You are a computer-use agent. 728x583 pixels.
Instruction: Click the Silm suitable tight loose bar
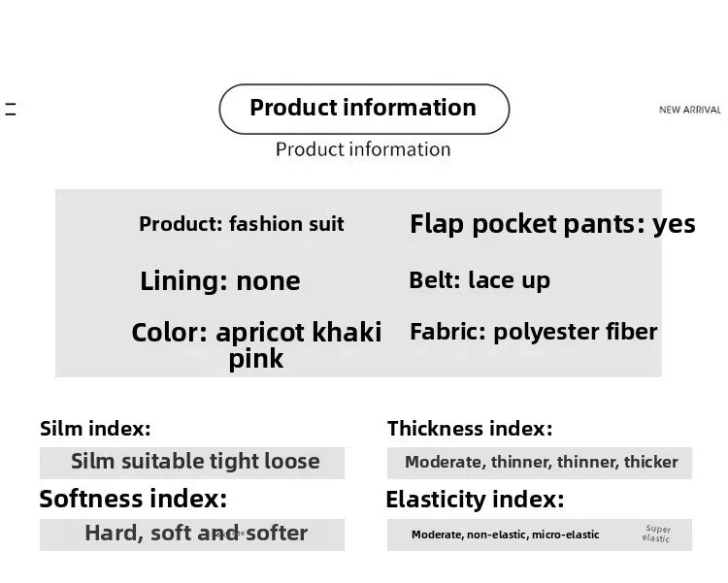192,463
